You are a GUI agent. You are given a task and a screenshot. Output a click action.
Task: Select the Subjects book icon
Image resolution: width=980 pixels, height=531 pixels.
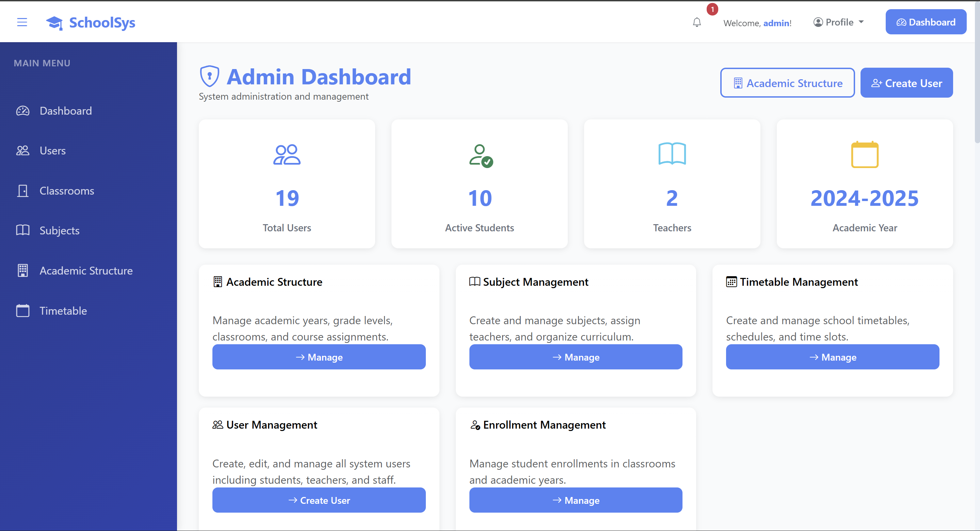(x=22, y=230)
